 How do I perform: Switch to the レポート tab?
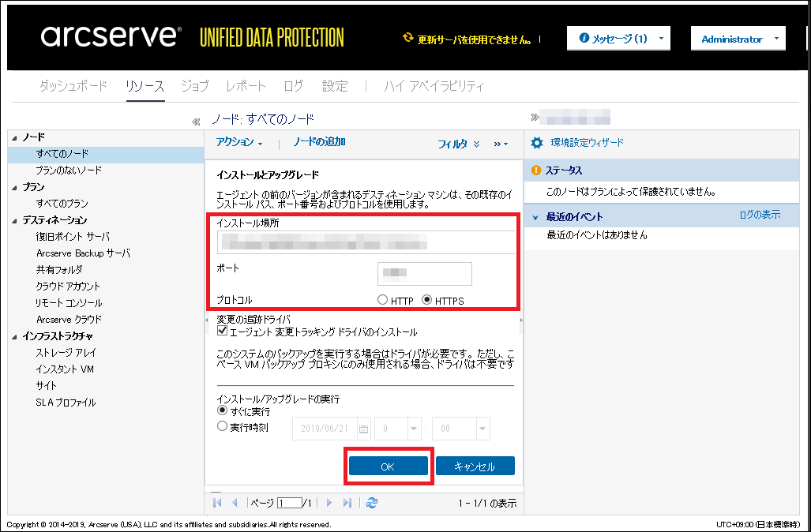point(246,86)
